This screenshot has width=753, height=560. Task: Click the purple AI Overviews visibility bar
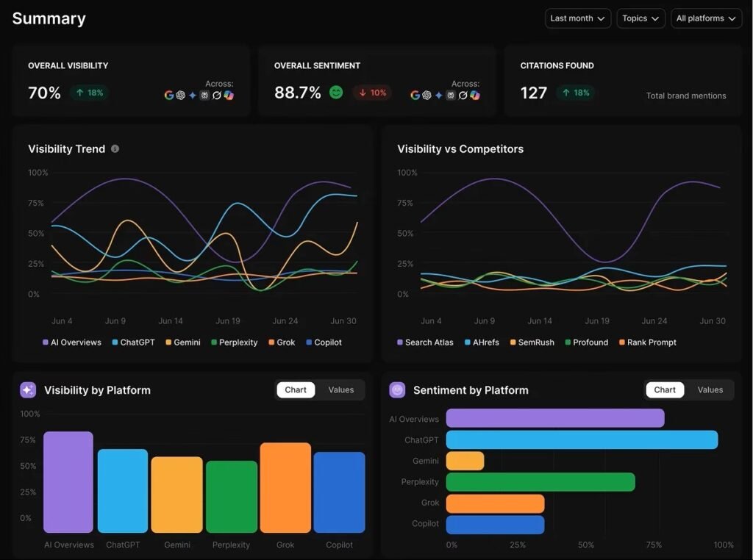pyautogui.click(x=68, y=482)
